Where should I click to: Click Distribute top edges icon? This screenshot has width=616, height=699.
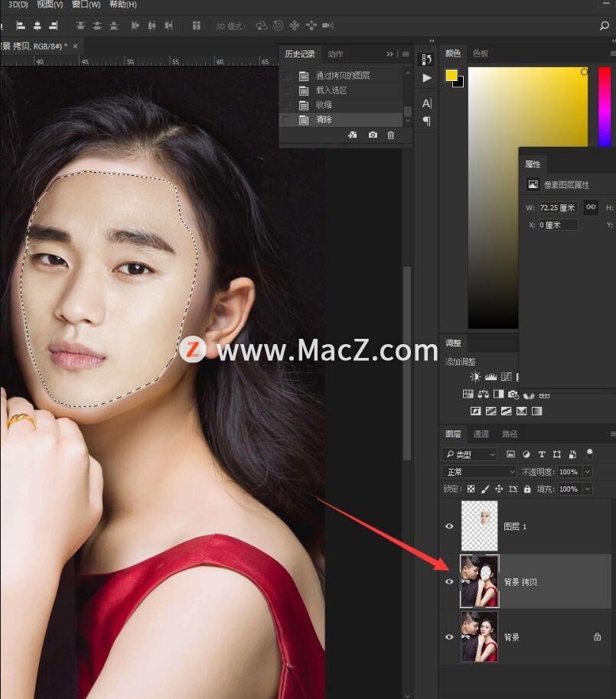pyautogui.click(x=80, y=26)
